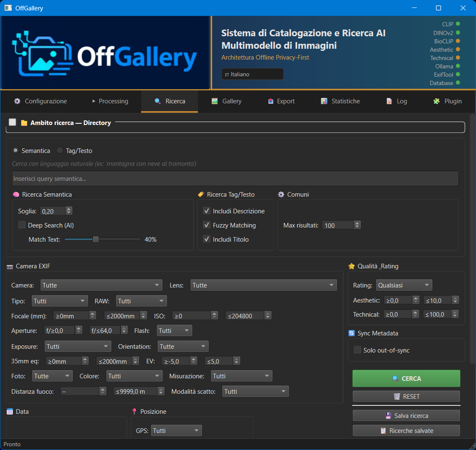Image resolution: width=476 pixels, height=450 pixels.
Task: Click the DINOv2 status dot
Action: tap(458, 32)
